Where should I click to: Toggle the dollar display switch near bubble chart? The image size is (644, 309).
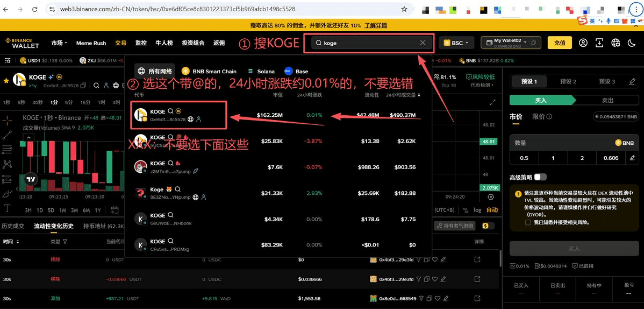pyautogui.click(x=488, y=226)
